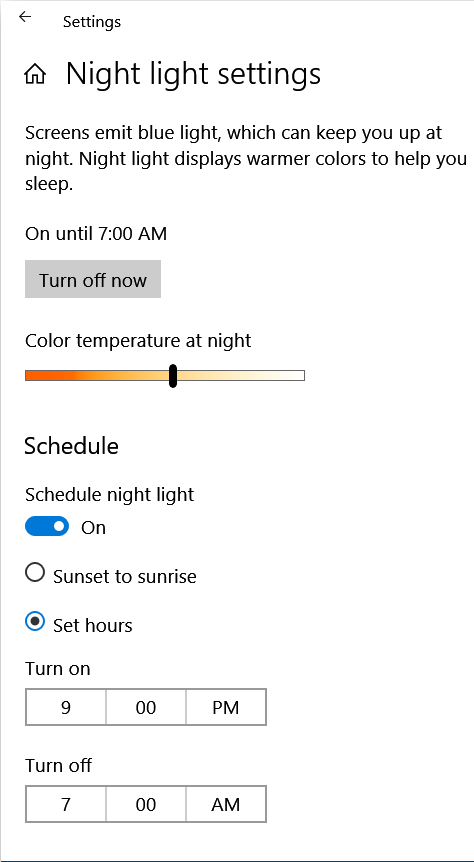Image resolution: width=474 pixels, height=862 pixels.
Task: Click the Sunset to sunrise label text
Action: pyautogui.click(x=125, y=577)
